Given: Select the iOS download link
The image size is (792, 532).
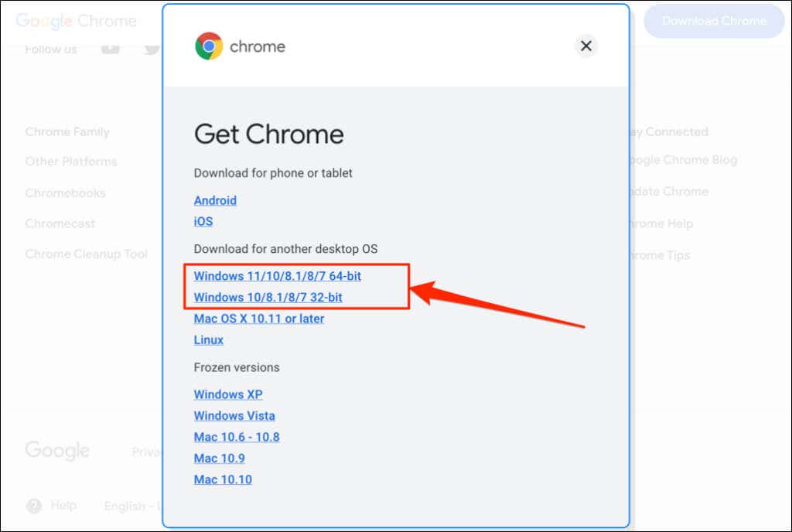Looking at the screenshot, I should coord(203,221).
